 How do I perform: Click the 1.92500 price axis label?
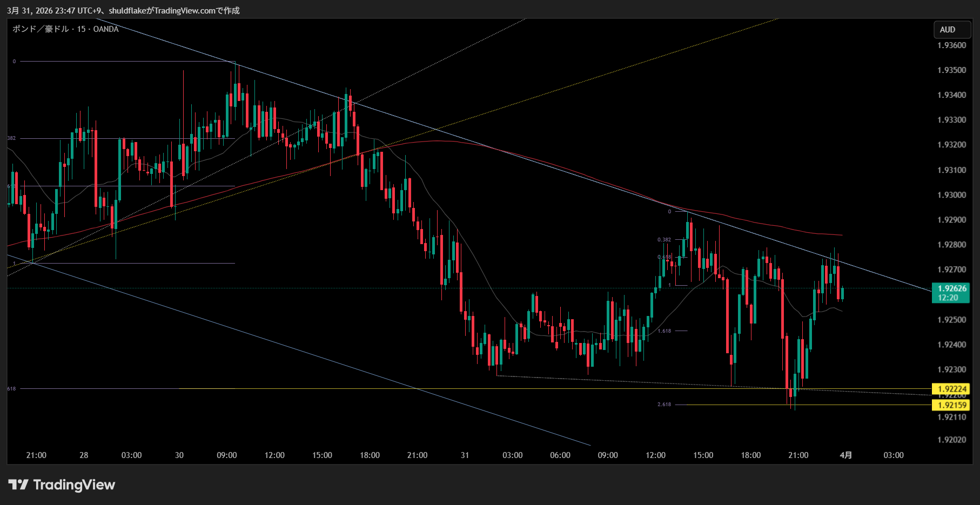click(951, 320)
